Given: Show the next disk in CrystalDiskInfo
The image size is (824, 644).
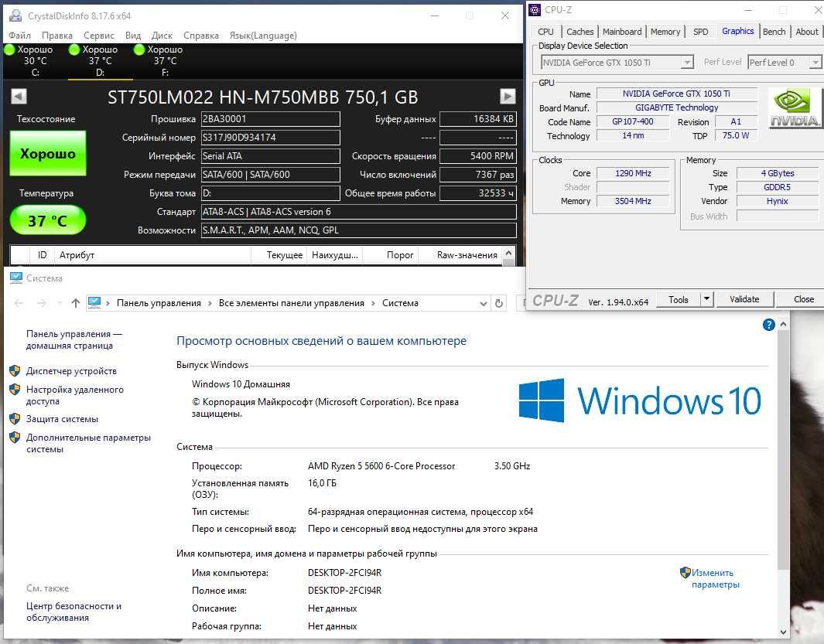Looking at the screenshot, I should click(507, 96).
